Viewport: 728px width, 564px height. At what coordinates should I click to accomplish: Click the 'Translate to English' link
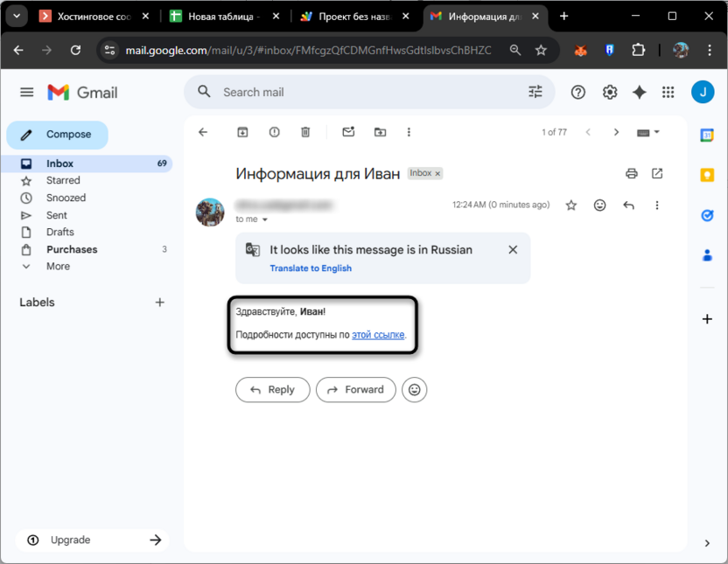(x=311, y=268)
